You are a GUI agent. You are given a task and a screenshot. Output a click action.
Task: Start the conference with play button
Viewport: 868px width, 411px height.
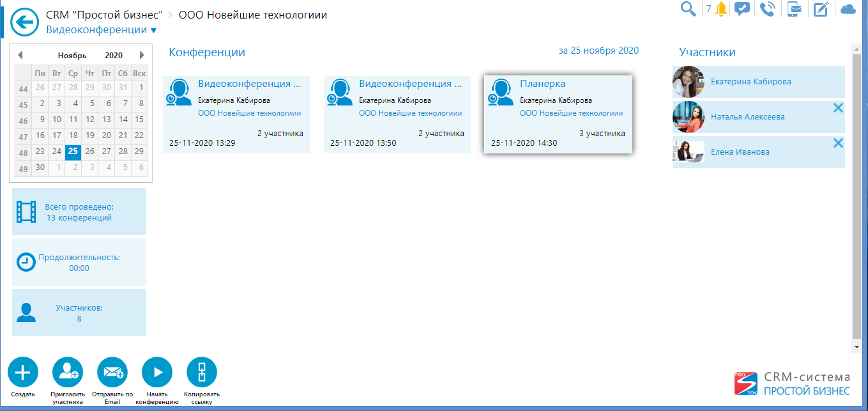pyautogui.click(x=157, y=372)
